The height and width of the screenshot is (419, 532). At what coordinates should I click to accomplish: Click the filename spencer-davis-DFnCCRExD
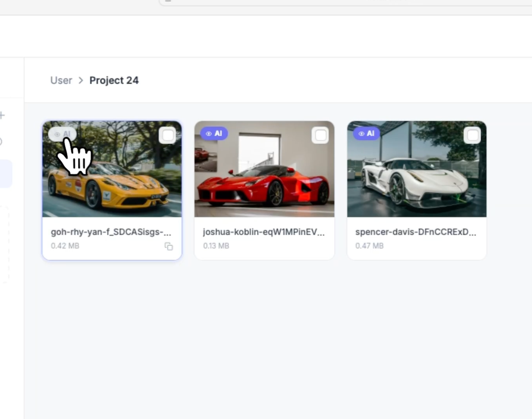point(416,232)
